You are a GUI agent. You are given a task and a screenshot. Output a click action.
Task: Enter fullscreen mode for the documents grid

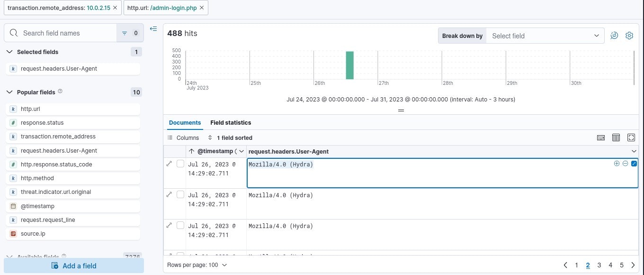631,137
